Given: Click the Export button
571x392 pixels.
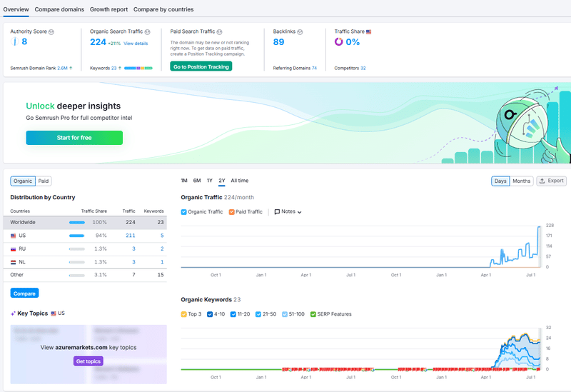Looking at the screenshot, I should (551, 181).
